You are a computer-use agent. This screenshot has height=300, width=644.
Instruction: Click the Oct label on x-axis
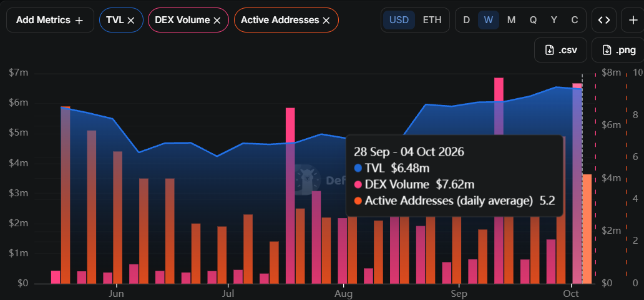click(x=571, y=294)
